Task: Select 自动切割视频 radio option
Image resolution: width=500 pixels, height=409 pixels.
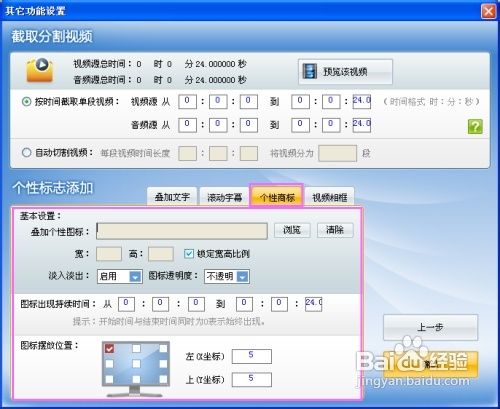Action: pyautogui.click(x=26, y=153)
